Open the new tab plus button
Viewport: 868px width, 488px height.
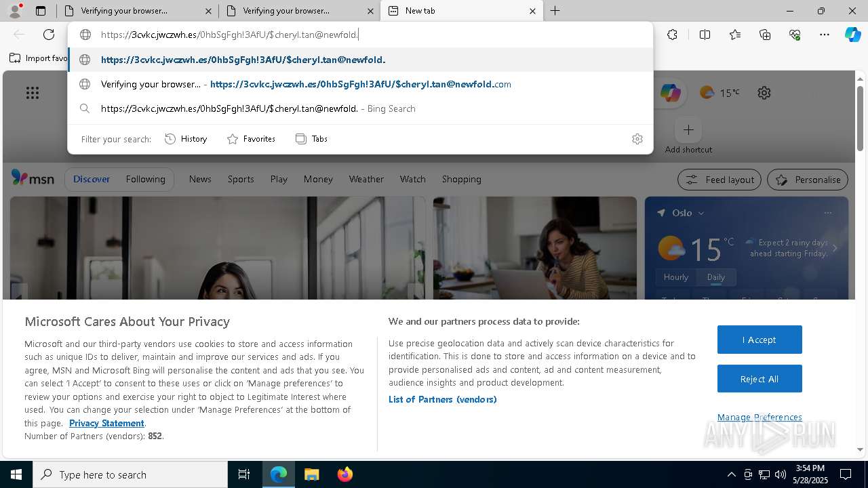point(555,11)
